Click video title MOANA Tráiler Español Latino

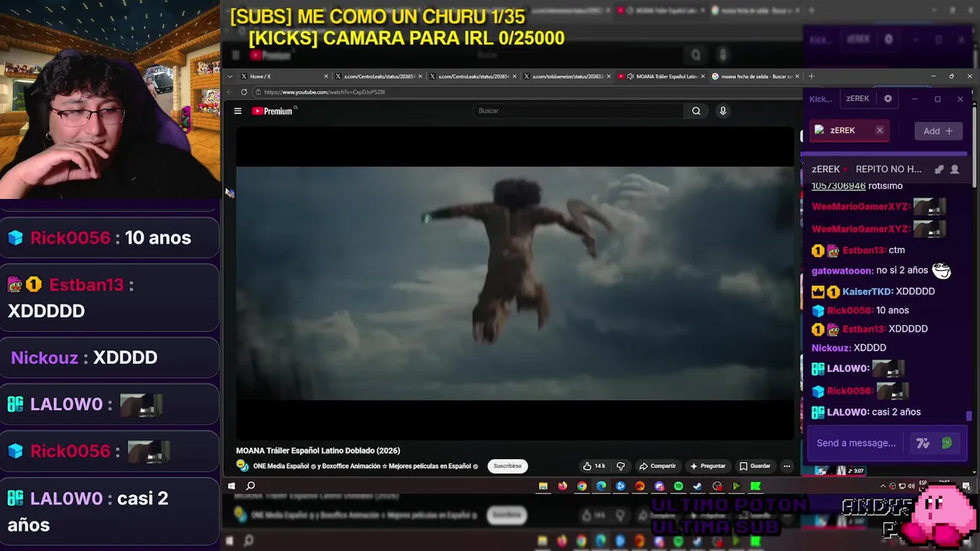point(318,451)
